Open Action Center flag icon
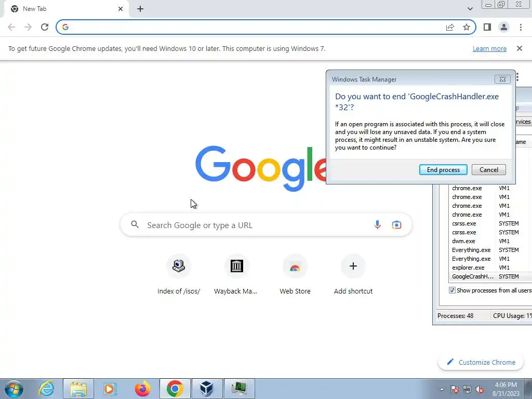This screenshot has width=532, height=399. tap(455, 390)
